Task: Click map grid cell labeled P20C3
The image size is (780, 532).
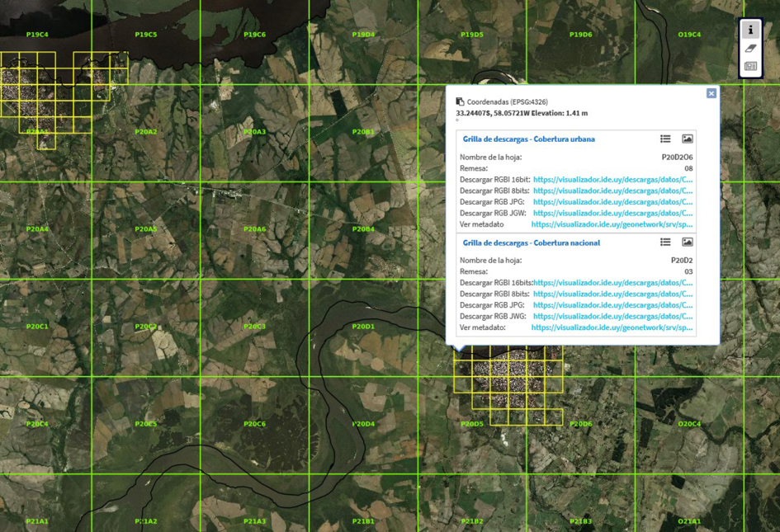Action: pos(254,327)
